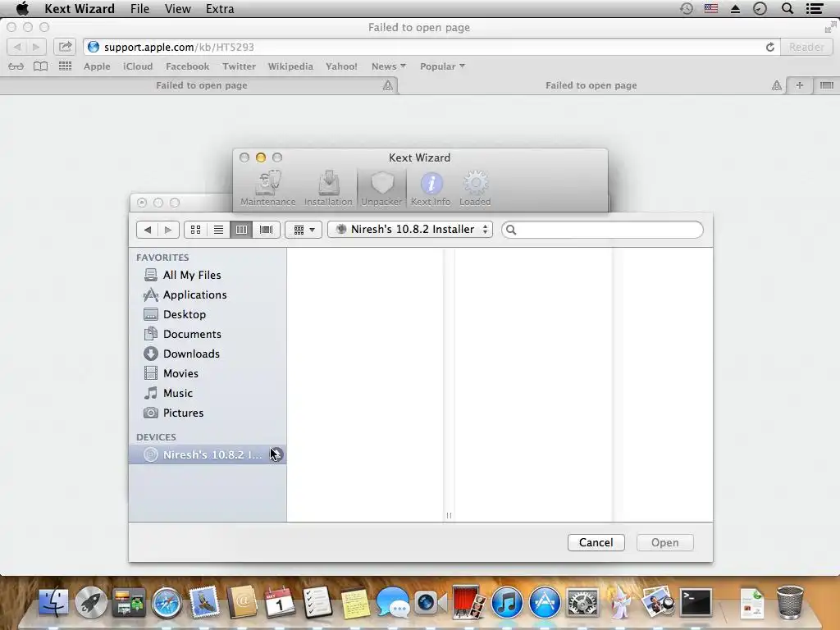
Task: Click Safari's back button
Action: 16,47
